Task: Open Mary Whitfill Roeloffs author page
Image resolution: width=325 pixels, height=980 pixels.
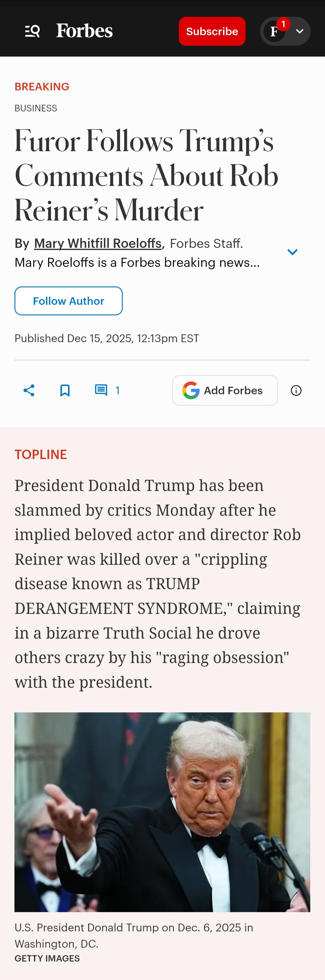Action: 98,243
